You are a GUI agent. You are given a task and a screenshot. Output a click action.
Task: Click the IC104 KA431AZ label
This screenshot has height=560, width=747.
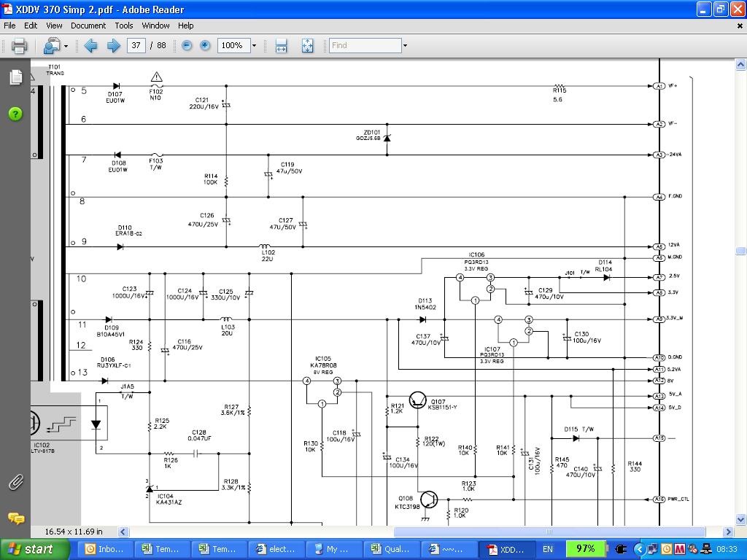tap(169, 499)
